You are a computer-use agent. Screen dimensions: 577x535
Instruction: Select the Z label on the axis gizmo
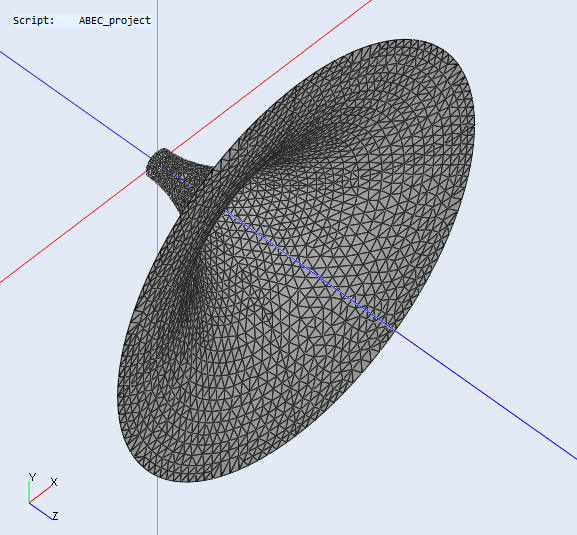[55, 515]
